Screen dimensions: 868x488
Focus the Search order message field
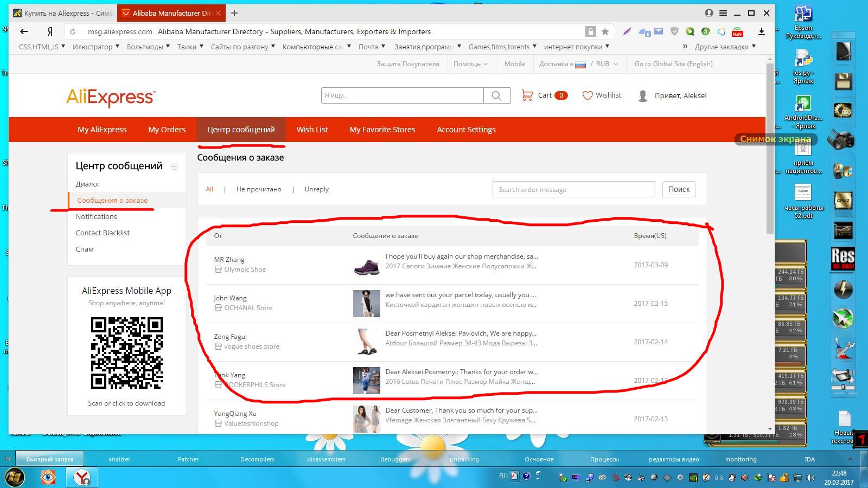click(x=573, y=189)
